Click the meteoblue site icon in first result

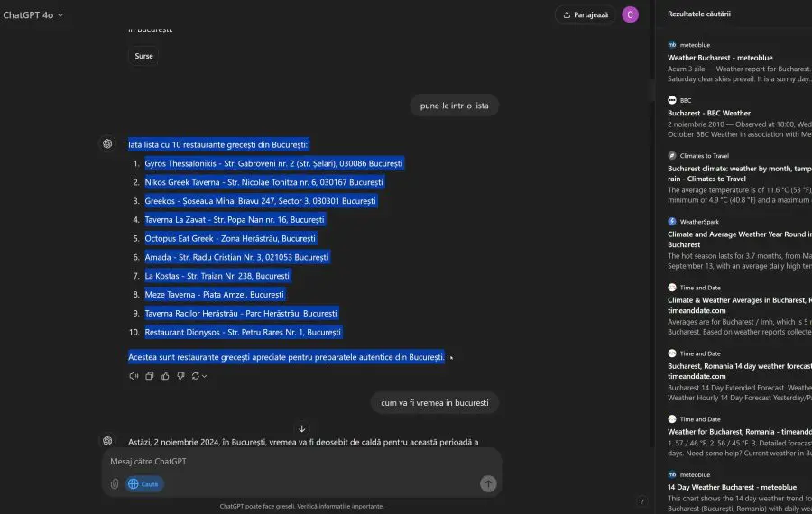point(671,45)
